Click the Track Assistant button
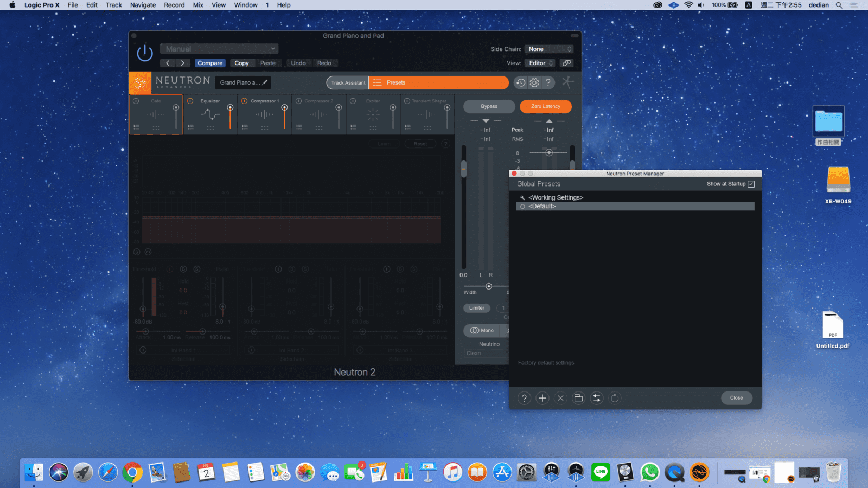The width and height of the screenshot is (868, 488). (x=348, y=82)
